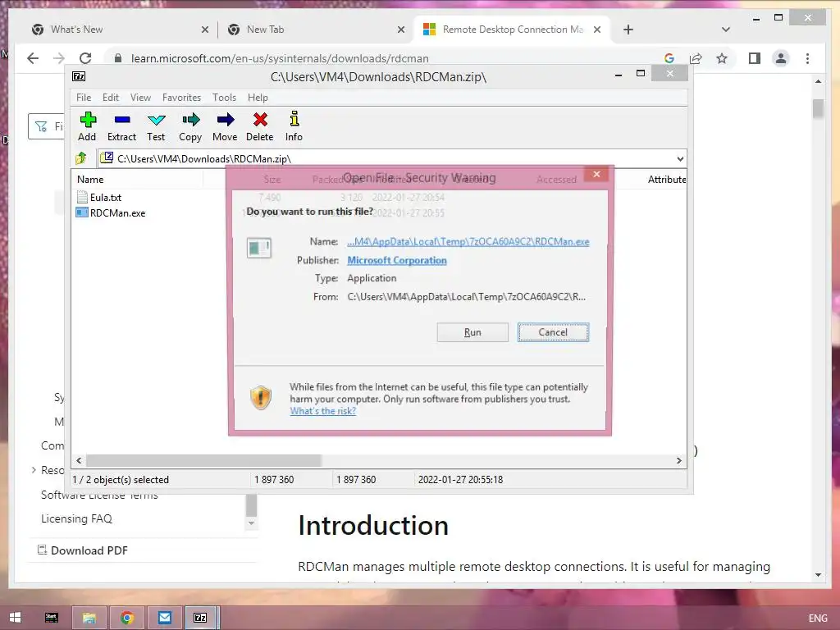Click the up-folder icon beside address bar
Image resolution: width=840 pixels, height=630 pixels.
click(x=81, y=158)
